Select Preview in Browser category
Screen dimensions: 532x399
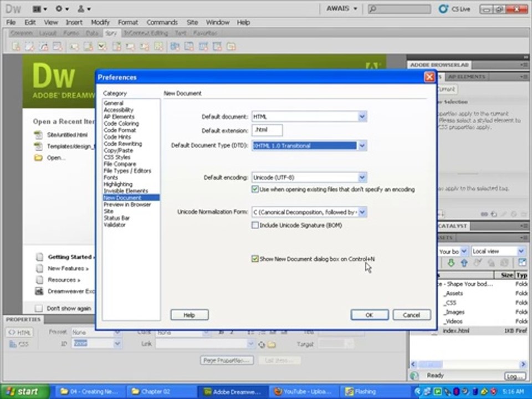(127, 204)
